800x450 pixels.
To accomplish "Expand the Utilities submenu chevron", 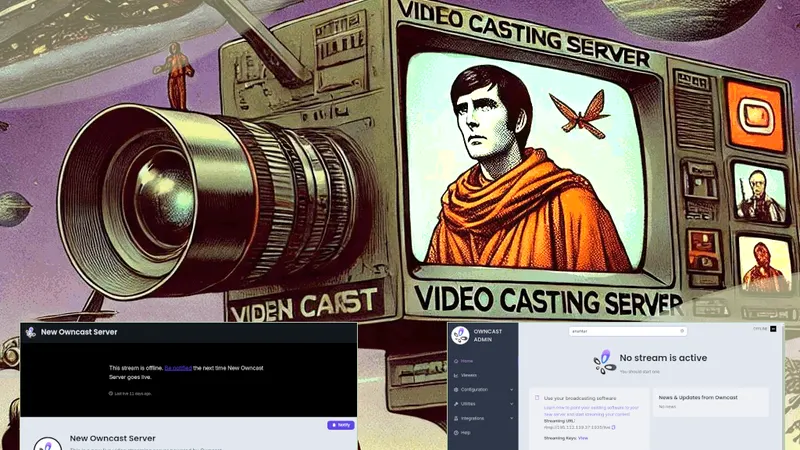I will (x=511, y=404).
